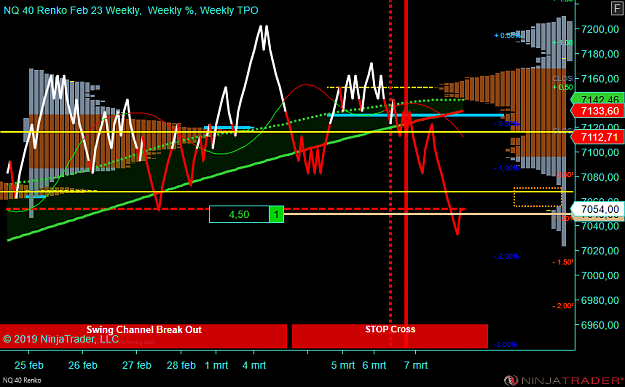
Task: Click the 4 mrt date label
Action: 254,365
